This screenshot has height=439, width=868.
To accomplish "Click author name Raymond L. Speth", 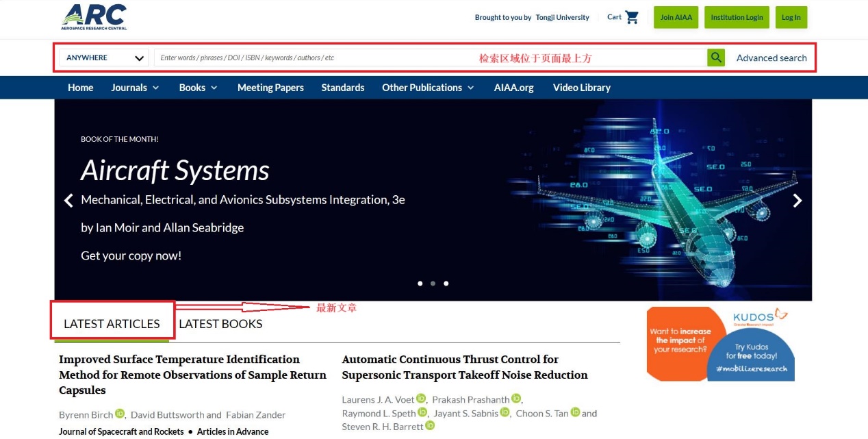I will point(379,413).
